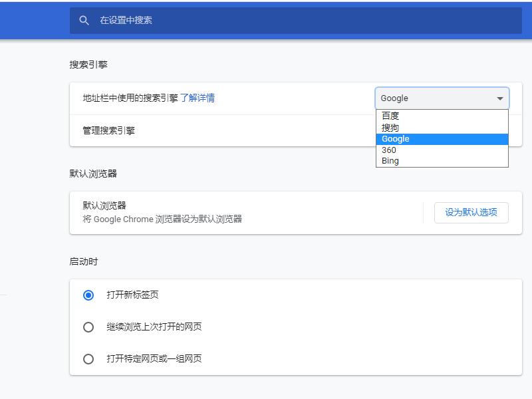
Task: Open 管理搜索引擎 settings row
Action: tap(111, 131)
